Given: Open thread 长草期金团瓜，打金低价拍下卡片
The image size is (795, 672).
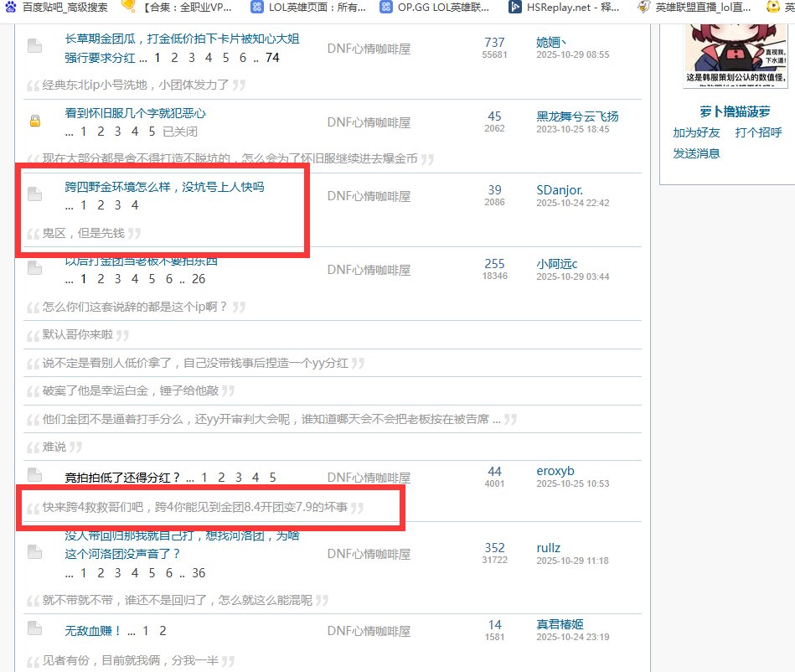Looking at the screenshot, I should coord(182,39).
